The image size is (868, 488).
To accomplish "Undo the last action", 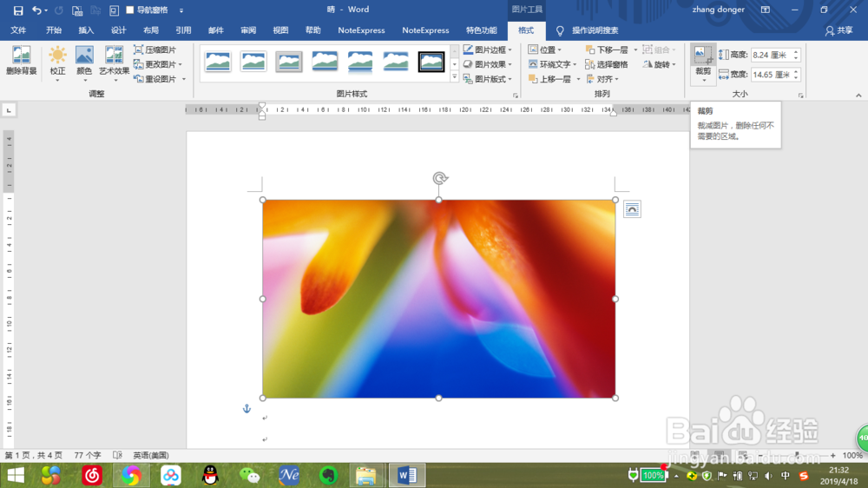I will coord(36,10).
